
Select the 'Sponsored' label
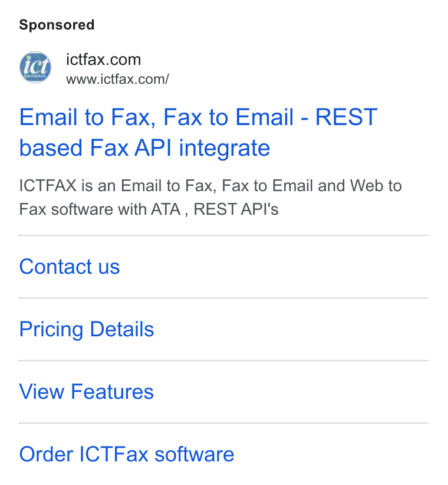[57, 25]
